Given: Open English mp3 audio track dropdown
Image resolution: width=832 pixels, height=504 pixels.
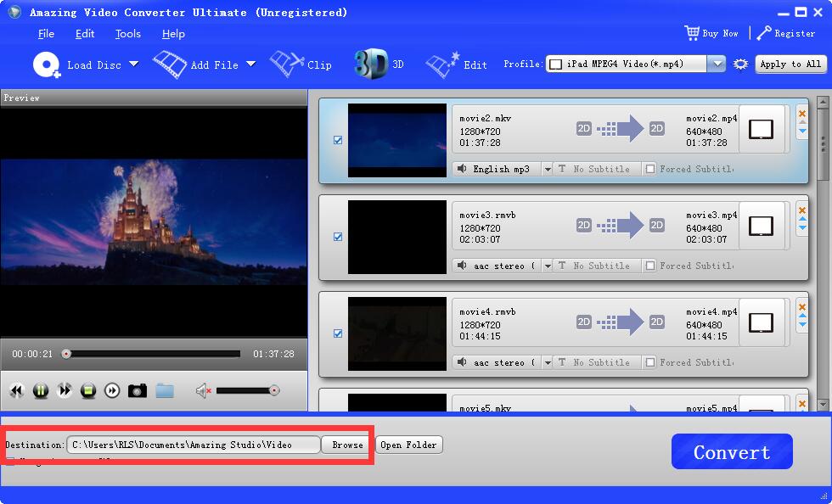Looking at the screenshot, I should [x=547, y=169].
